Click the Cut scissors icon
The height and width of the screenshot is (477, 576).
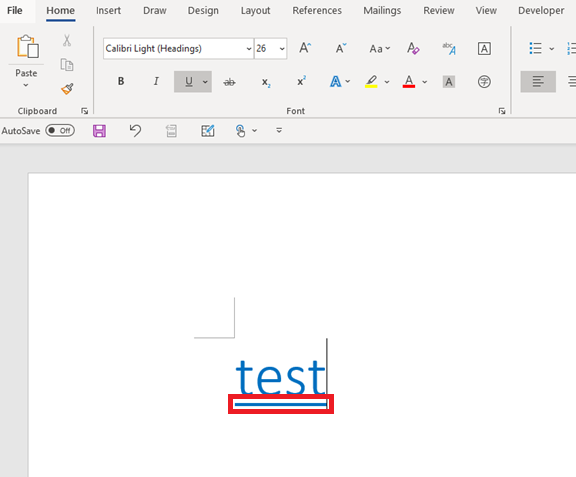pyautogui.click(x=67, y=40)
